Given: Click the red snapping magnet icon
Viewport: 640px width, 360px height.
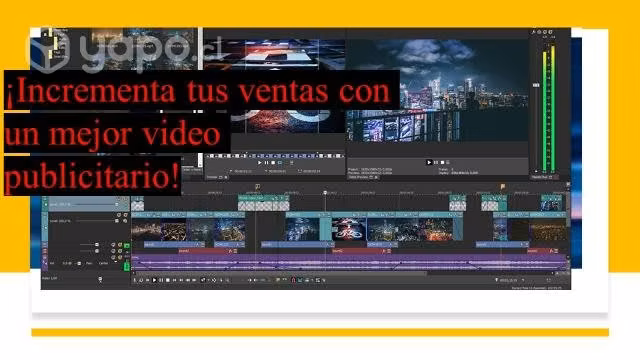Looking at the screenshot, I should 293,280.
